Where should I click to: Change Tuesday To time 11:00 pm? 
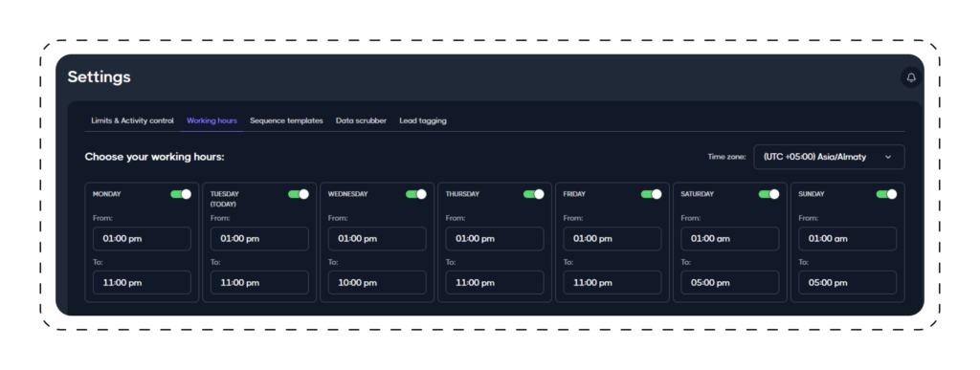tap(259, 283)
